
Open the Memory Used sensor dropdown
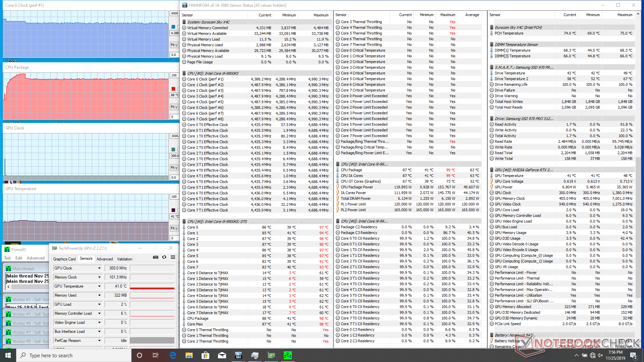point(99,295)
